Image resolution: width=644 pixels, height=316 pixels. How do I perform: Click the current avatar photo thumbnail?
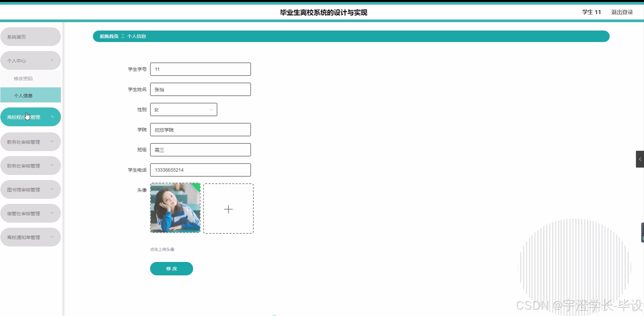[x=175, y=208]
